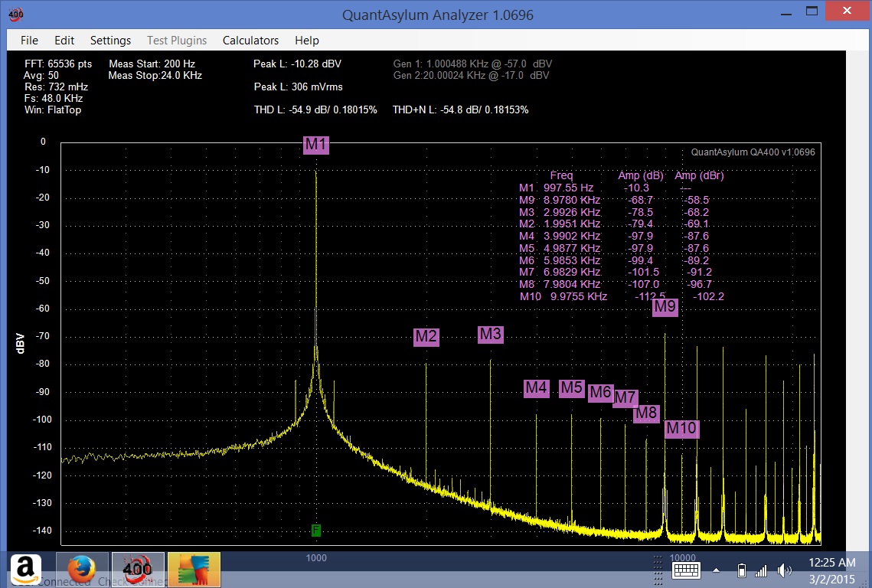The width and height of the screenshot is (872, 588).
Task: Open the touch keyboard tray icon
Action: (x=686, y=570)
